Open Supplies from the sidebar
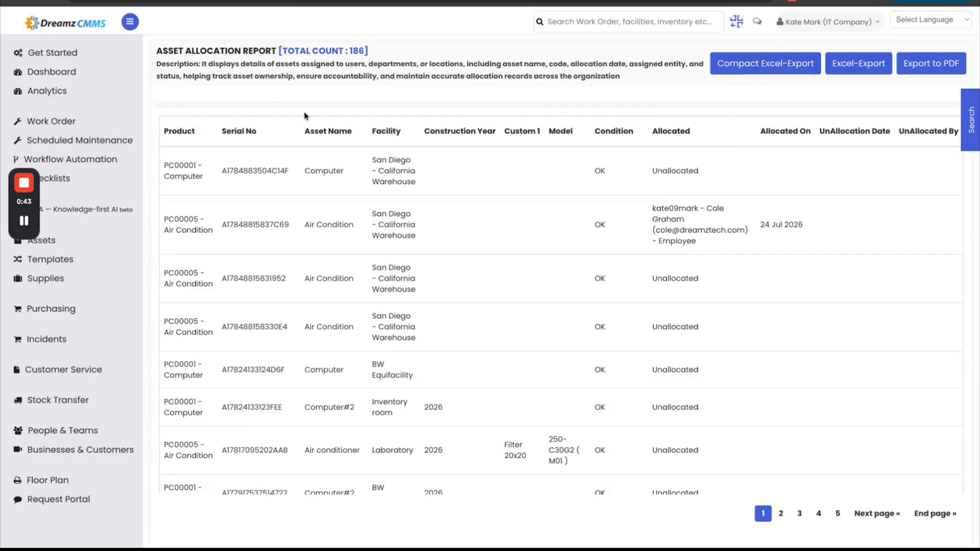This screenshot has height=551, width=980. (46, 278)
